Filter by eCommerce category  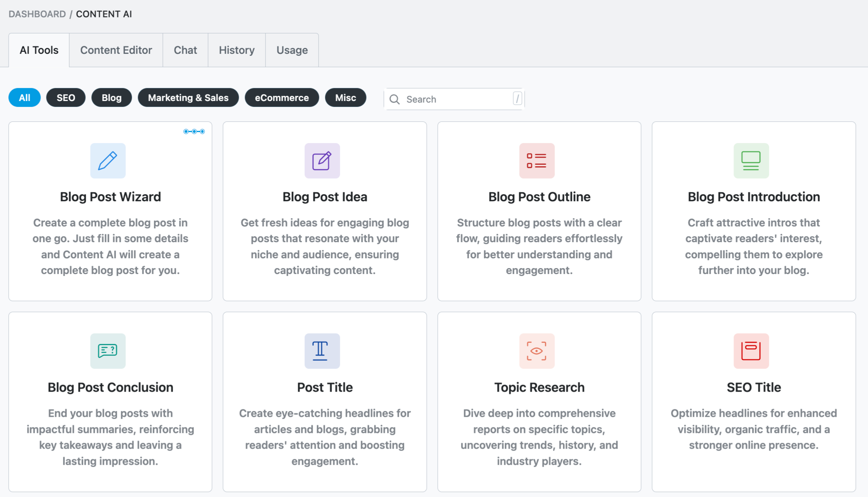tap(282, 98)
